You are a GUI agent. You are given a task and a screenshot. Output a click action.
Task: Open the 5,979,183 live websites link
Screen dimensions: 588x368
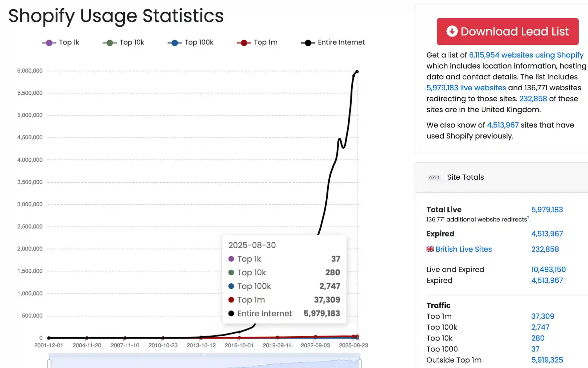pos(466,88)
